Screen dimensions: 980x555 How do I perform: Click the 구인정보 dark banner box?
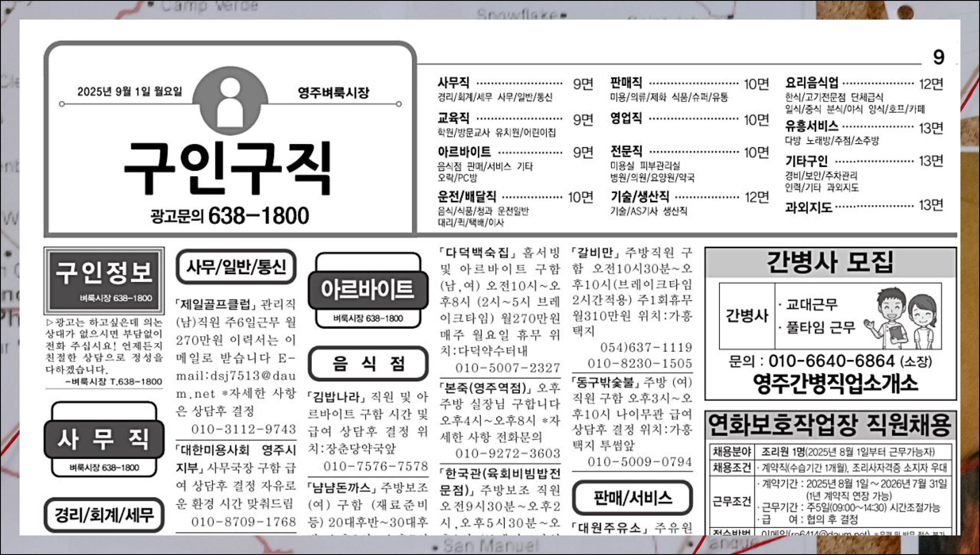[104, 280]
